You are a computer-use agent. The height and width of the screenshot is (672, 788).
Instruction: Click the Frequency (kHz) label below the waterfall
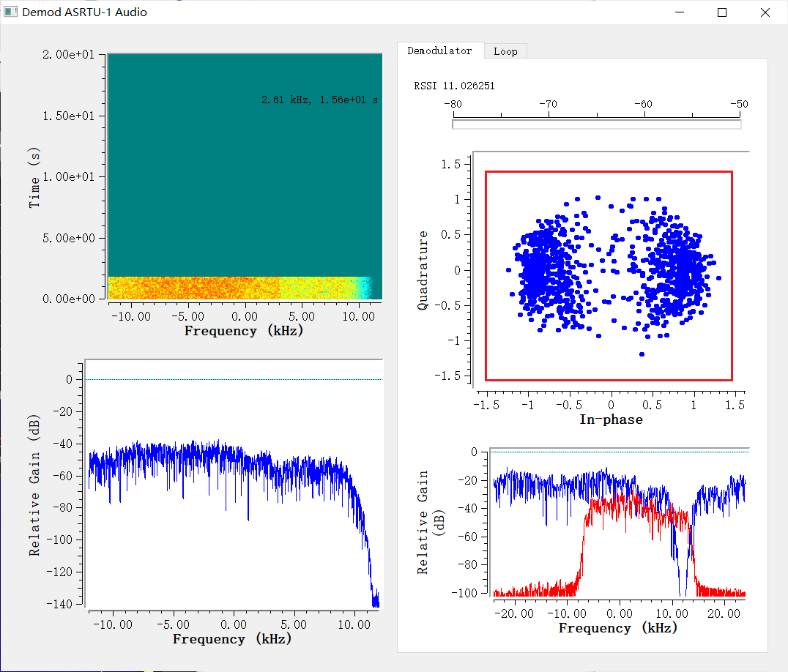tap(243, 330)
